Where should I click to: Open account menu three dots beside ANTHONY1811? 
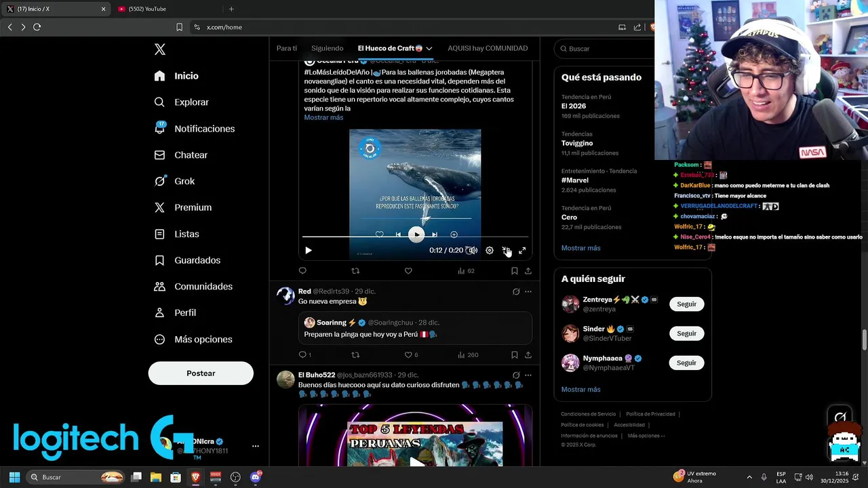point(256,446)
